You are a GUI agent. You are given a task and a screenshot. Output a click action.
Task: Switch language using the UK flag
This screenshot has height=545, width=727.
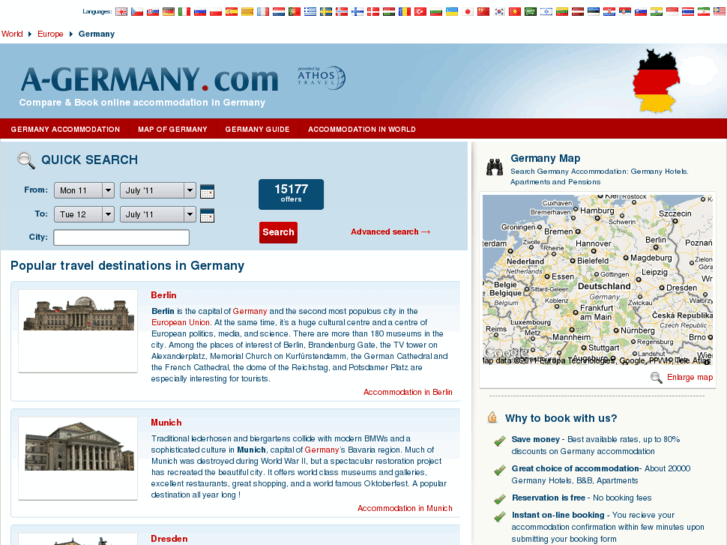tap(121, 12)
